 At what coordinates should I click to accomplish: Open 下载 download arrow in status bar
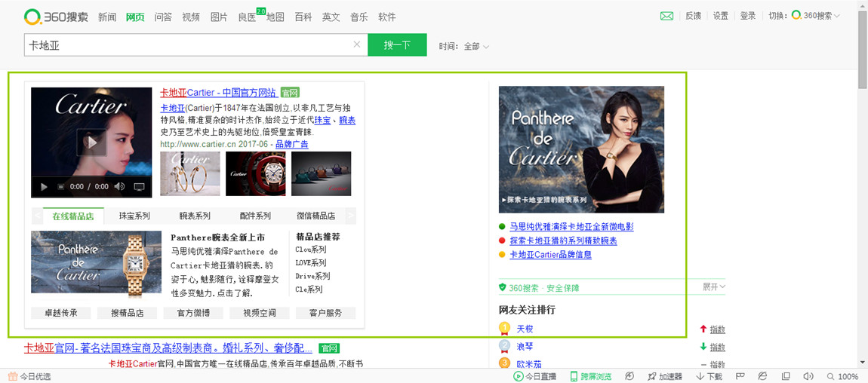click(709, 376)
